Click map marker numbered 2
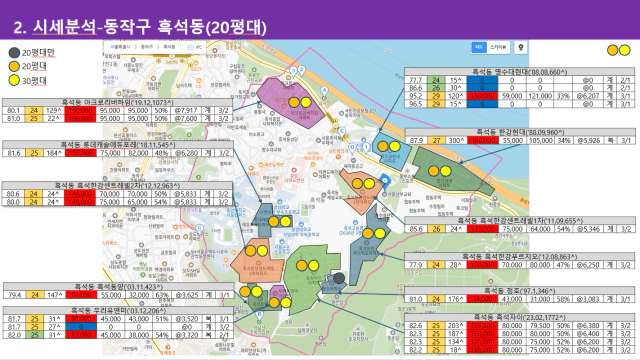Viewport: 640px width, 360px height. tap(301, 70)
